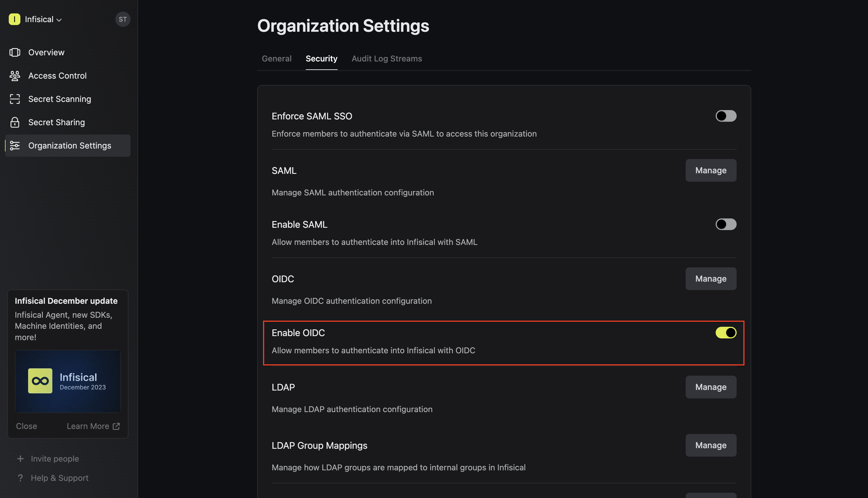Go to Secret Scanning page
The width and height of the screenshot is (868, 498).
68,99
